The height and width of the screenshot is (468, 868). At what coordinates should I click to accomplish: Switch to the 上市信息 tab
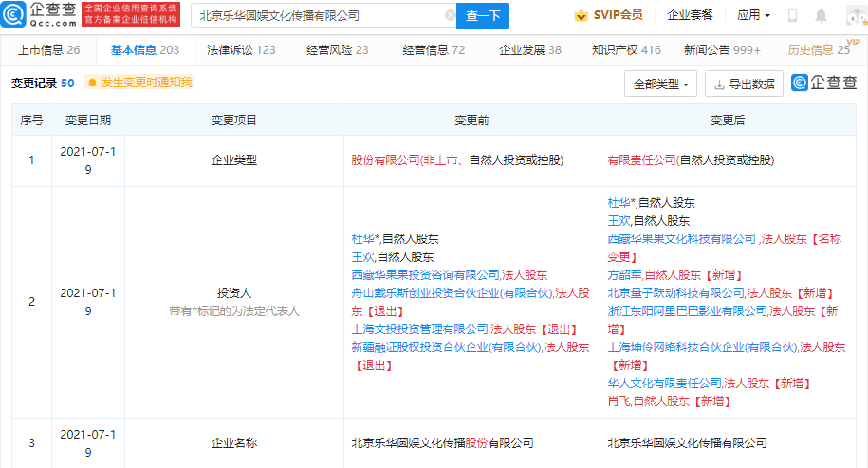click(48, 50)
